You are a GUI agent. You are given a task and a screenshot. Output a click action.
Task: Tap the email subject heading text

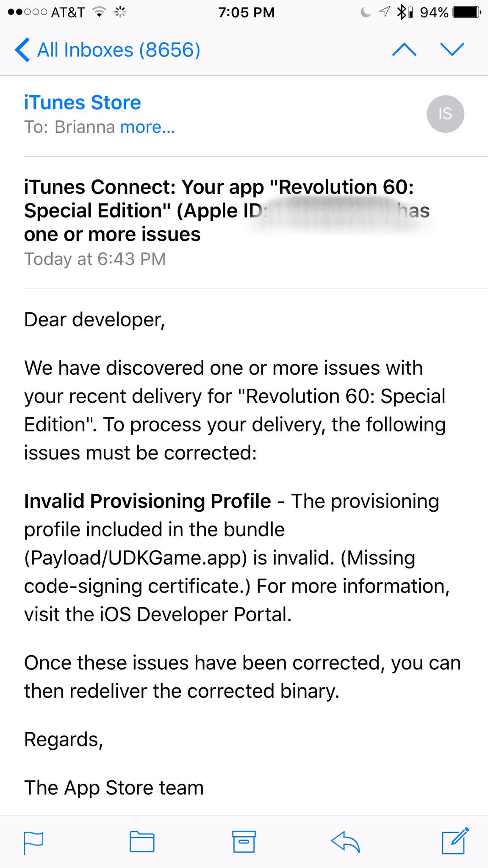click(227, 211)
